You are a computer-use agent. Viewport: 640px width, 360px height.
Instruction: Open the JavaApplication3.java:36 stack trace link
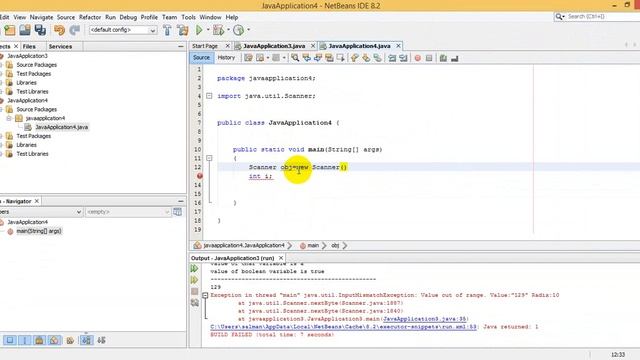click(x=424, y=319)
